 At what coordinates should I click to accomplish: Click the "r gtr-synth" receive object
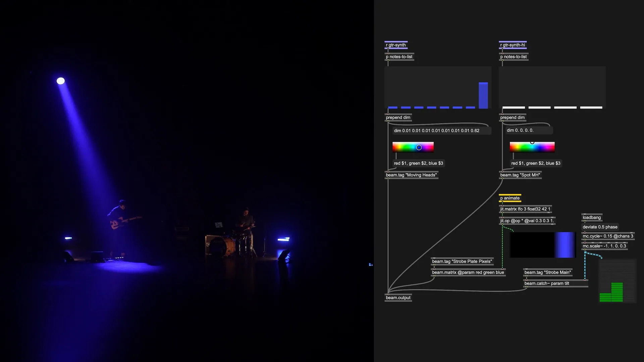[x=396, y=45]
